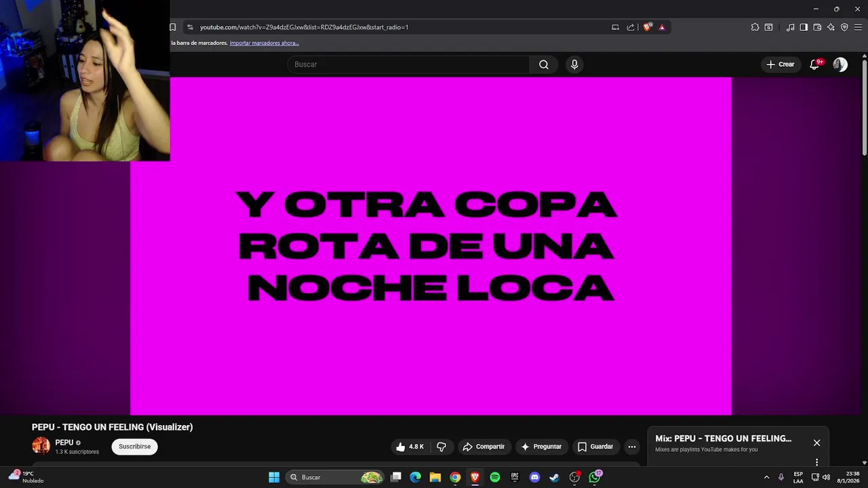Viewport: 868px width, 488px height.
Task: Open WhatsApp from the taskbar
Action: click(x=595, y=477)
